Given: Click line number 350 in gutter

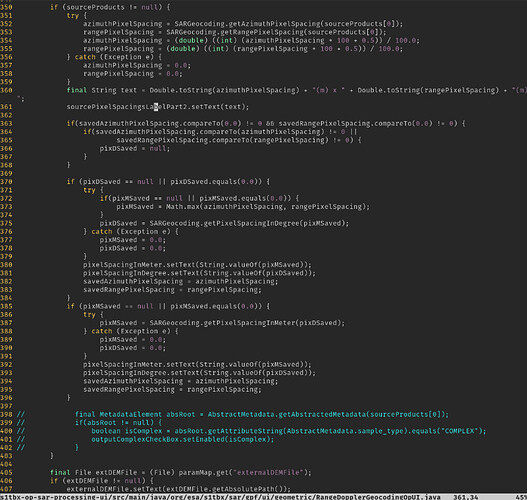Looking at the screenshot, I should pos(6,7).
